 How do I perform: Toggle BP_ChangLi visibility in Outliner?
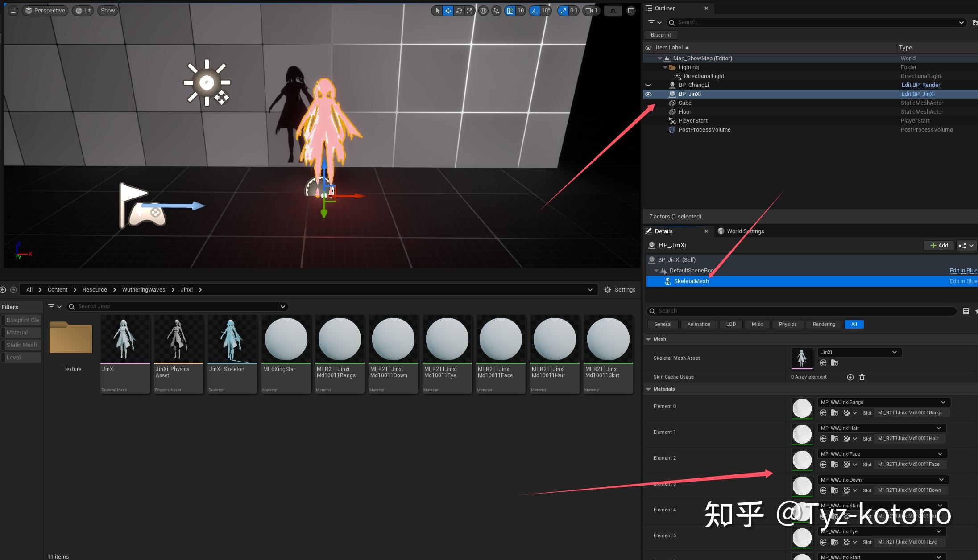[x=649, y=85]
